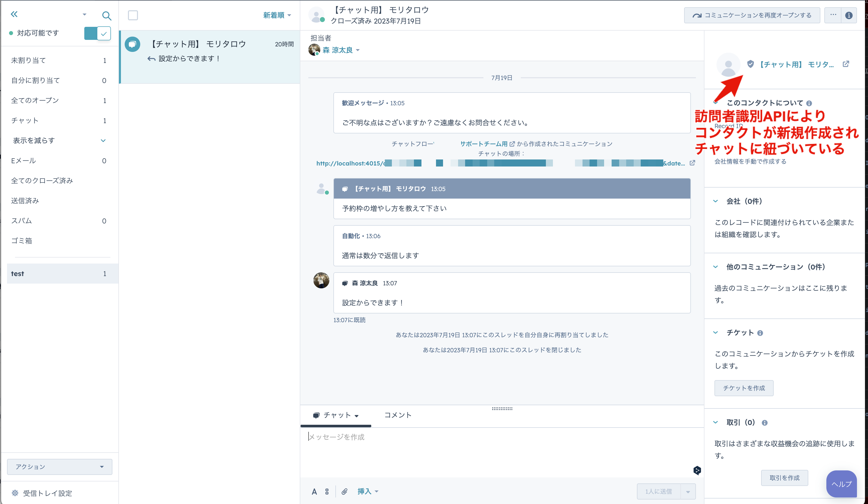
Task: Open search in the inbox sidebar
Action: (x=107, y=16)
